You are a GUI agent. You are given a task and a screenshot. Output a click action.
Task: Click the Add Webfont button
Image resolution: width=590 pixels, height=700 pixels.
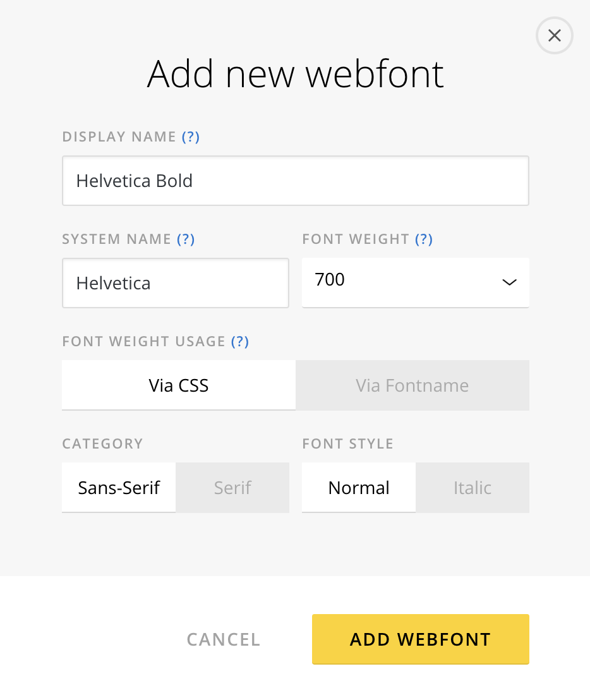pyautogui.click(x=420, y=639)
